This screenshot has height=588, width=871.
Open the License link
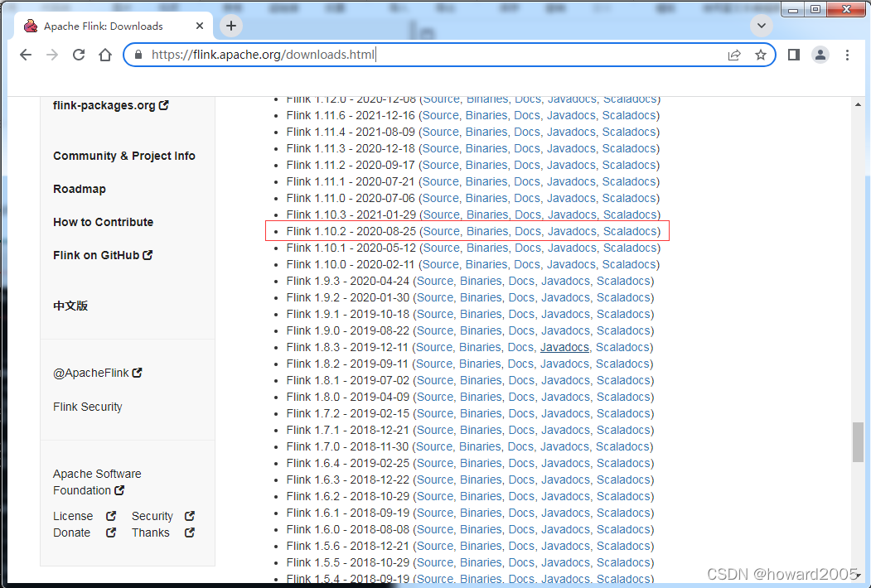[x=73, y=516]
